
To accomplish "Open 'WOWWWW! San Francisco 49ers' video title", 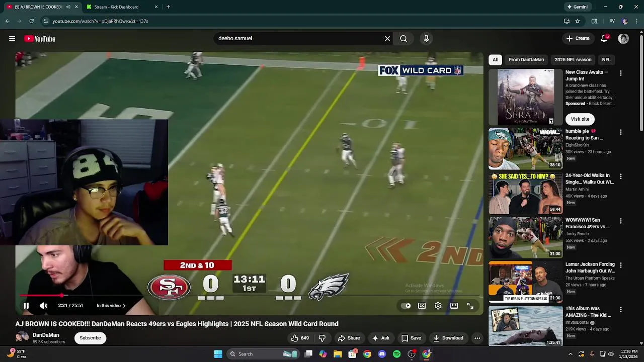I will click(587, 223).
